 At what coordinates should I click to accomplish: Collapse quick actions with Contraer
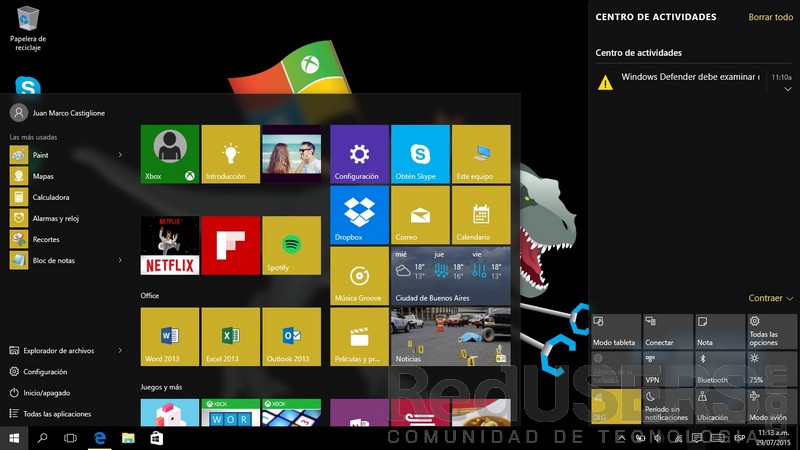[x=770, y=298]
